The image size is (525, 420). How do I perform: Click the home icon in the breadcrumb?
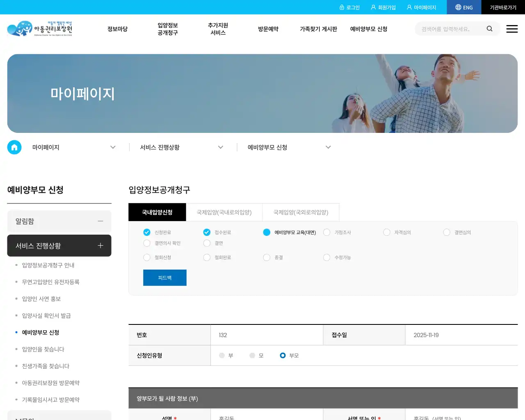tap(14, 147)
